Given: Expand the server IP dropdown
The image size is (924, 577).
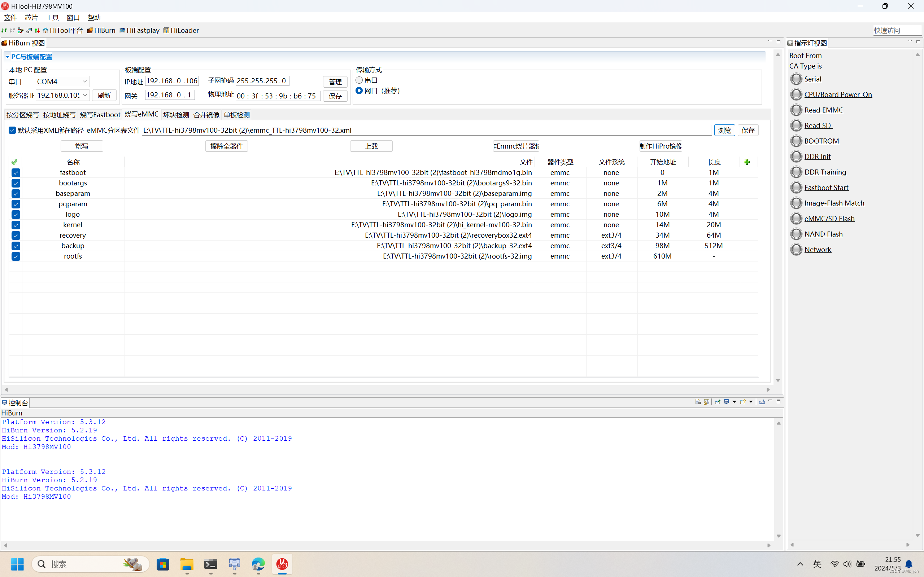Looking at the screenshot, I should 85,95.
